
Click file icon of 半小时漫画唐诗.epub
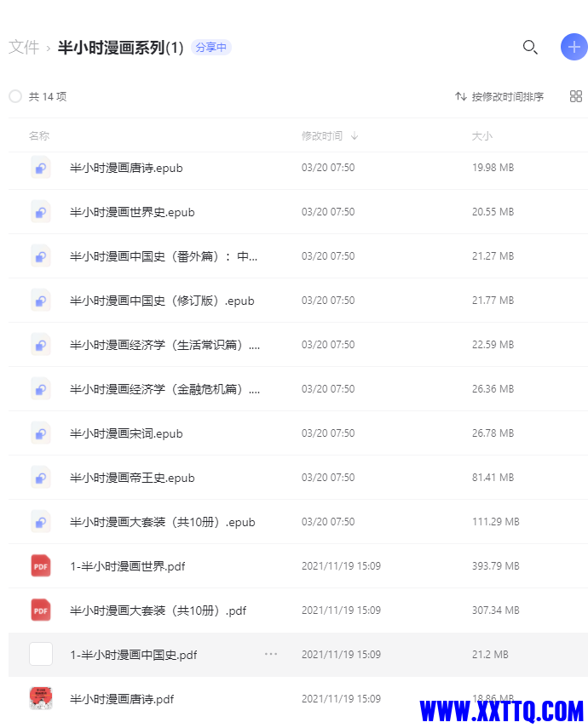click(x=41, y=168)
